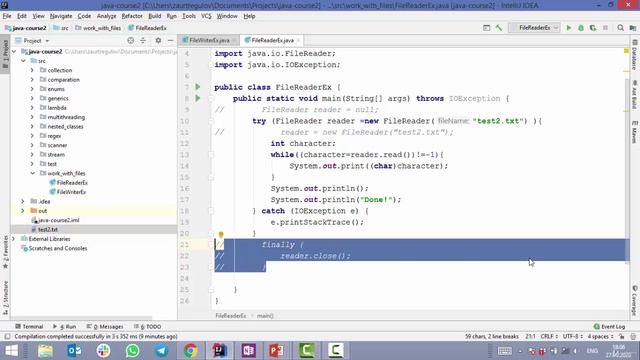
Task: Toggle the Structure side tab
Action: click(5, 298)
